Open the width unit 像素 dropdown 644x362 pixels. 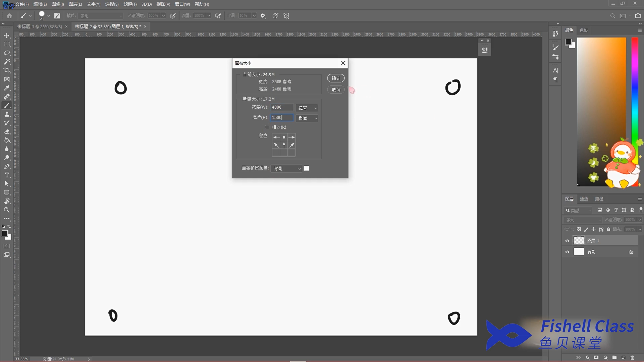click(307, 108)
